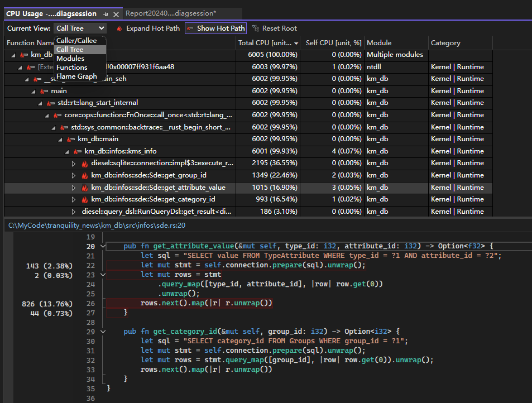532x403 pixels.
Task: Choose Flame Graph from the view list
Action: (76, 76)
